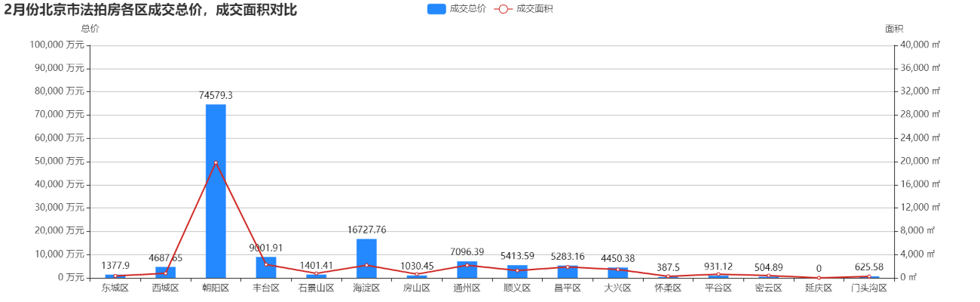Click the 总价 left axis name
Image resolution: width=980 pixels, height=302 pixels.
click(x=90, y=29)
